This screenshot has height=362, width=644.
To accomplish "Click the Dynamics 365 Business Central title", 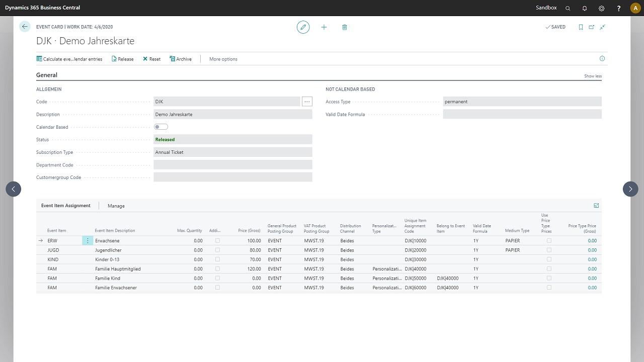I will 43,8.
